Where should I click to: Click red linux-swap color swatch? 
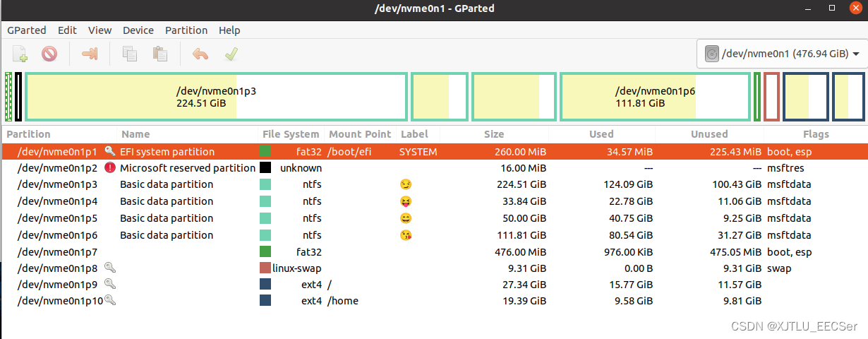click(265, 268)
